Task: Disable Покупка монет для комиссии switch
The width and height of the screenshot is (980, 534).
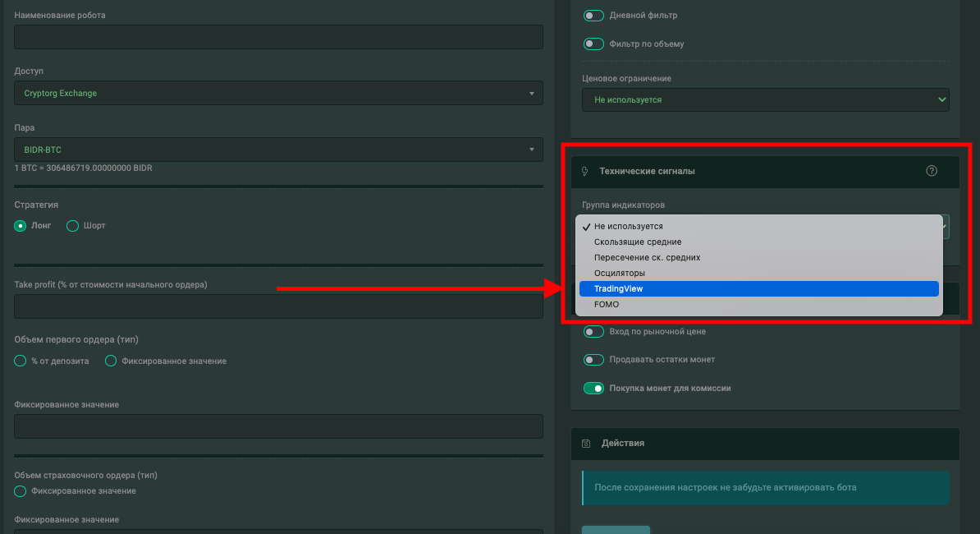Action: pos(593,388)
